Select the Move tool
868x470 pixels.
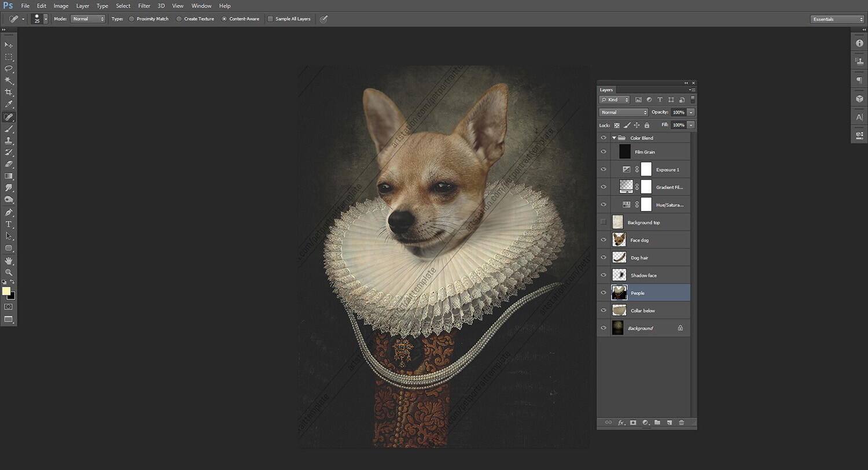click(8, 45)
